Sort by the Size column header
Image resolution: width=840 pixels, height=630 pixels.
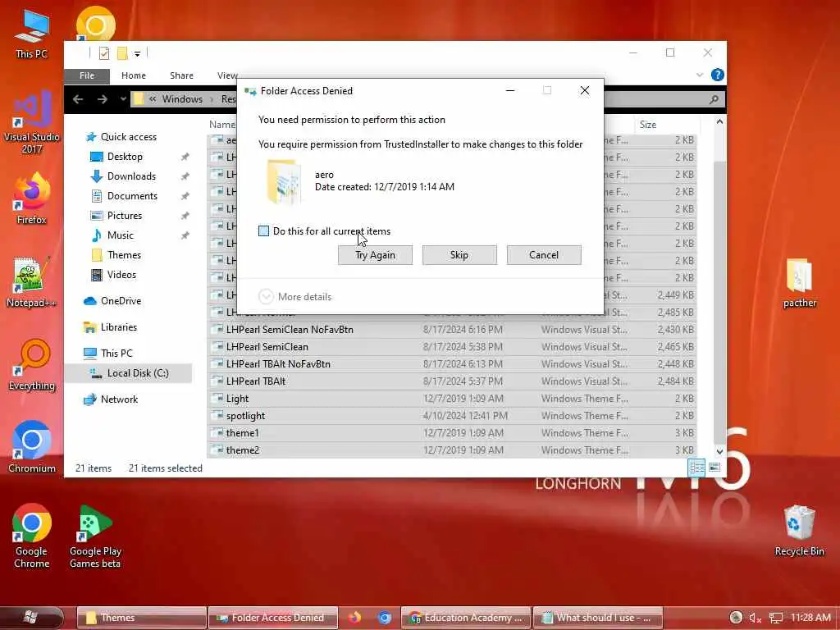(666, 125)
